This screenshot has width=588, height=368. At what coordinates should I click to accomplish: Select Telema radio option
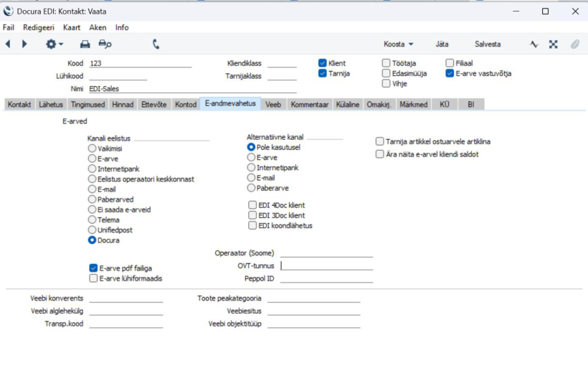click(x=92, y=220)
